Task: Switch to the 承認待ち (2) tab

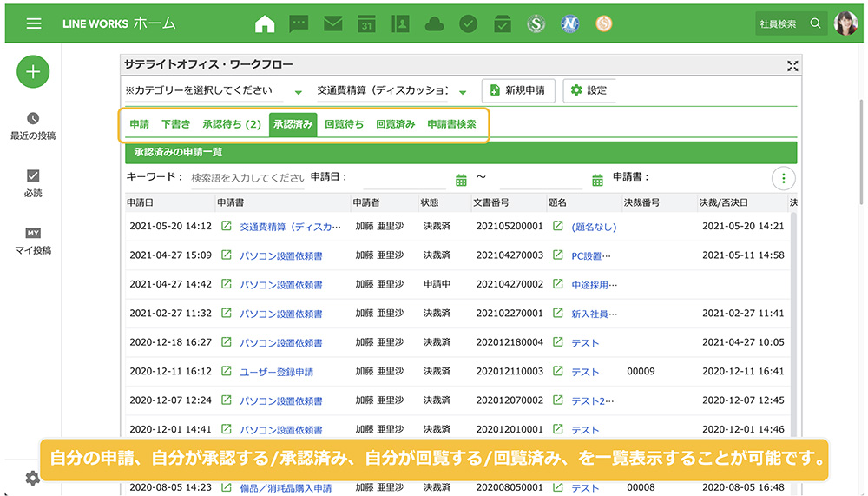Action: click(x=232, y=124)
